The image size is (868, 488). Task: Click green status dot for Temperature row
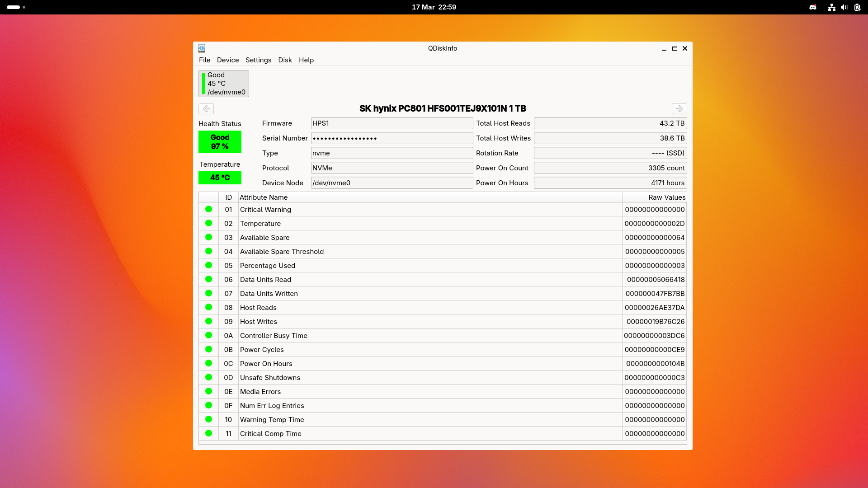[x=208, y=223]
